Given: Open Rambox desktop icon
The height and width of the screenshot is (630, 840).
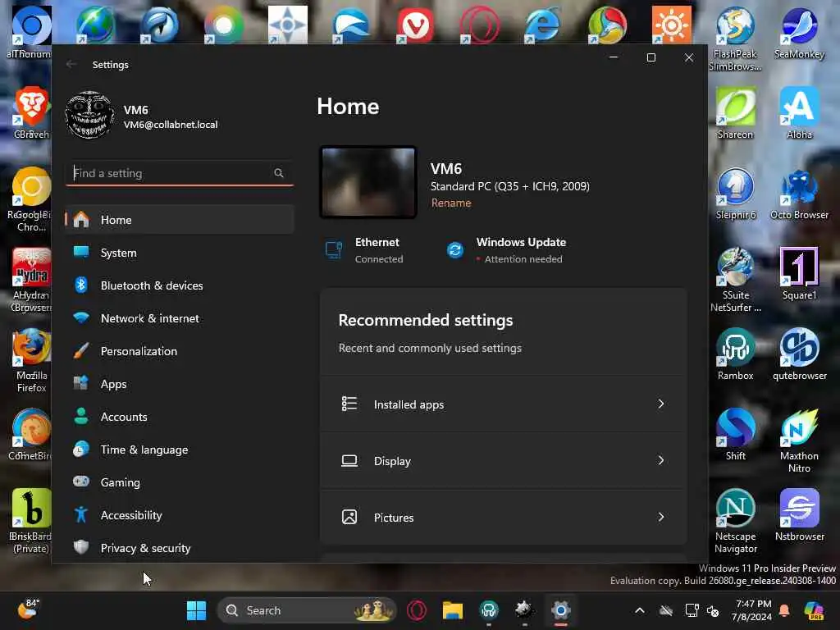Looking at the screenshot, I should tap(735, 354).
